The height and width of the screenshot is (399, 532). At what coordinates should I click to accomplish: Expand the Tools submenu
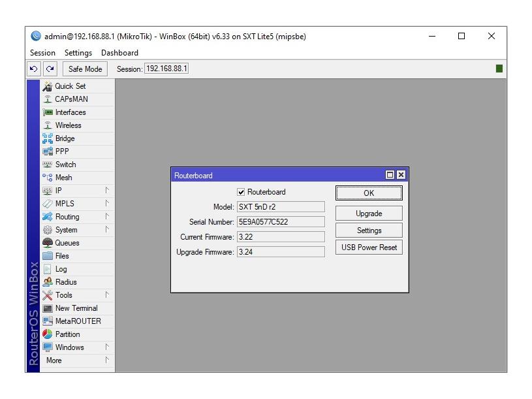(107, 295)
